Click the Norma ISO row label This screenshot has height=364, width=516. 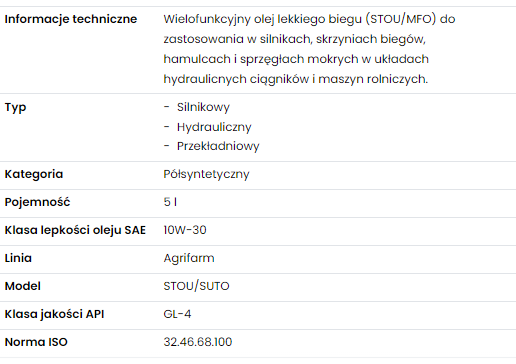tap(36, 342)
